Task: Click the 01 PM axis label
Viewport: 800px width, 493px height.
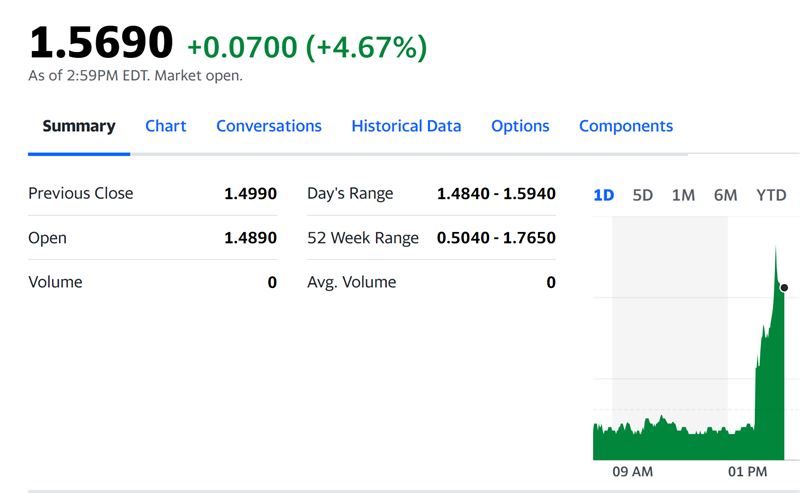Action: click(x=747, y=472)
